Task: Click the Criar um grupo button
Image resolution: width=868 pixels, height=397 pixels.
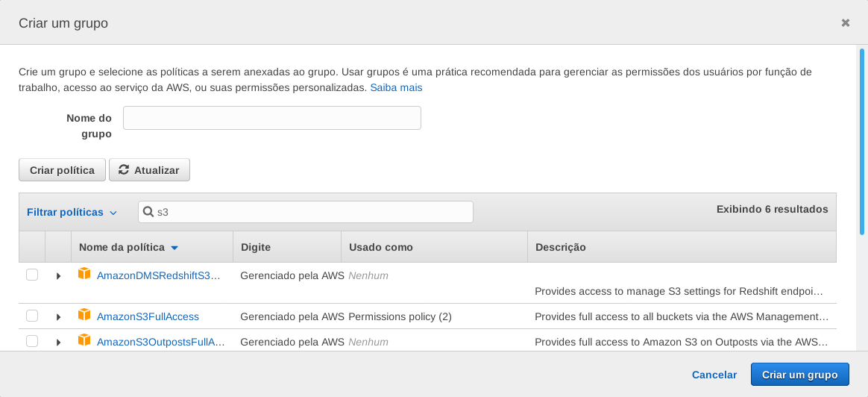Action: (800, 375)
